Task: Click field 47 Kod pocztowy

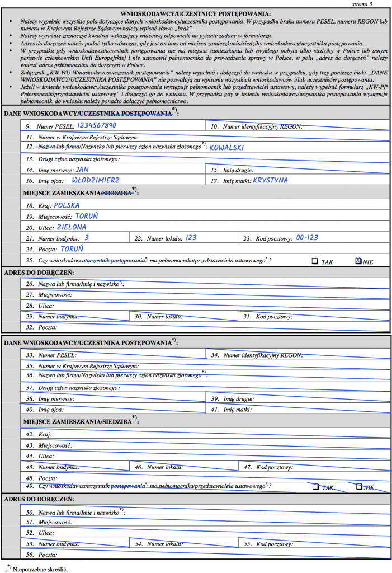Action: point(314,466)
